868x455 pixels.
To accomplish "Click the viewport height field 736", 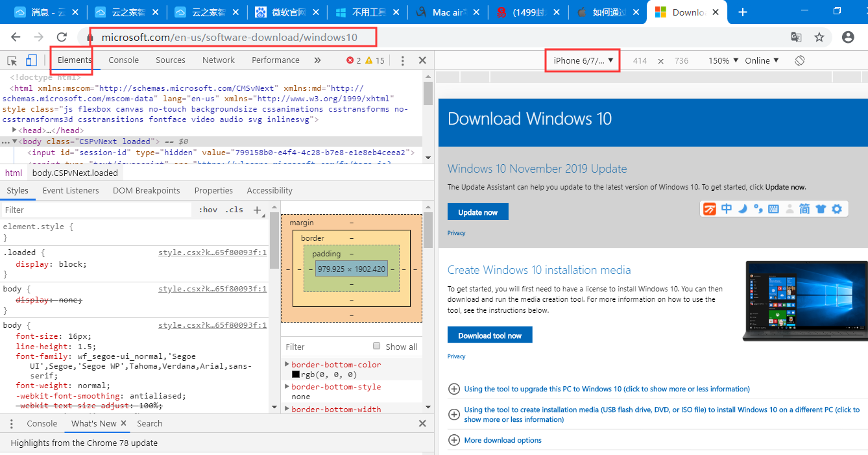I will pos(681,60).
